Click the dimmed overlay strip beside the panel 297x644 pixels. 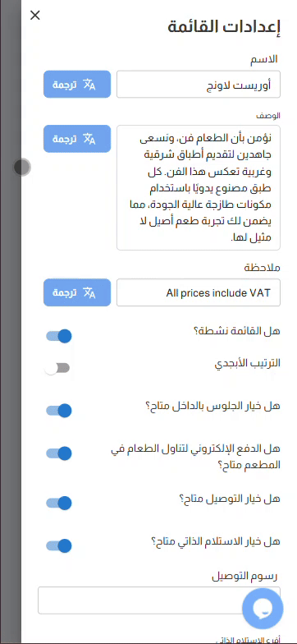click(11, 322)
